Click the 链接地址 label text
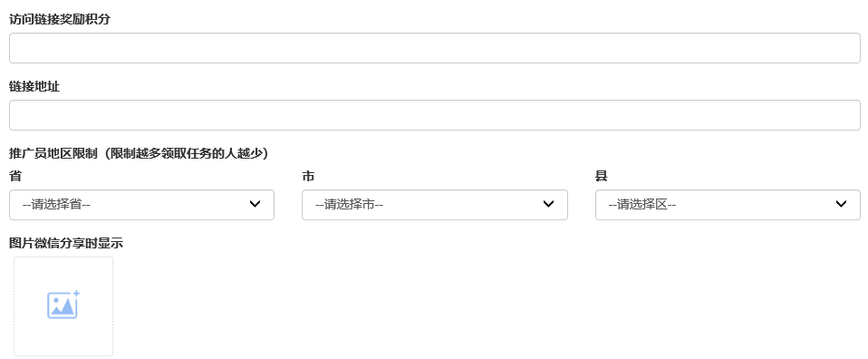 pyautogui.click(x=34, y=86)
